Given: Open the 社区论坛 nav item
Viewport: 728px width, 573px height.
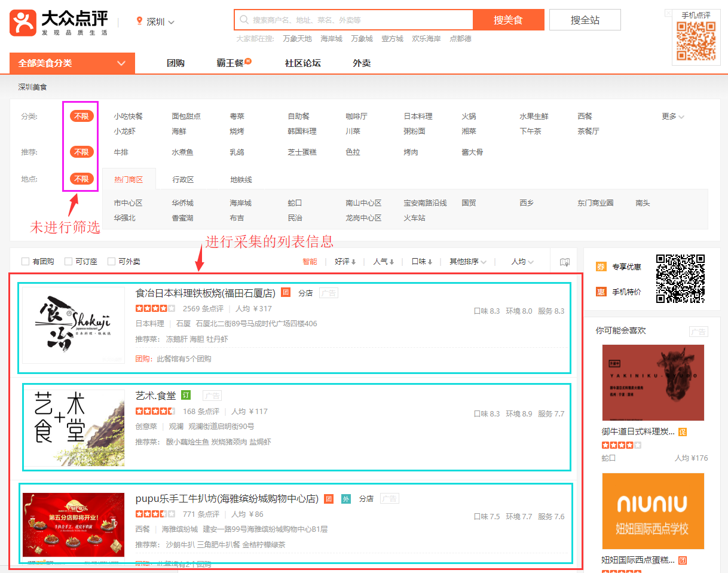Looking at the screenshot, I should tap(303, 63).
